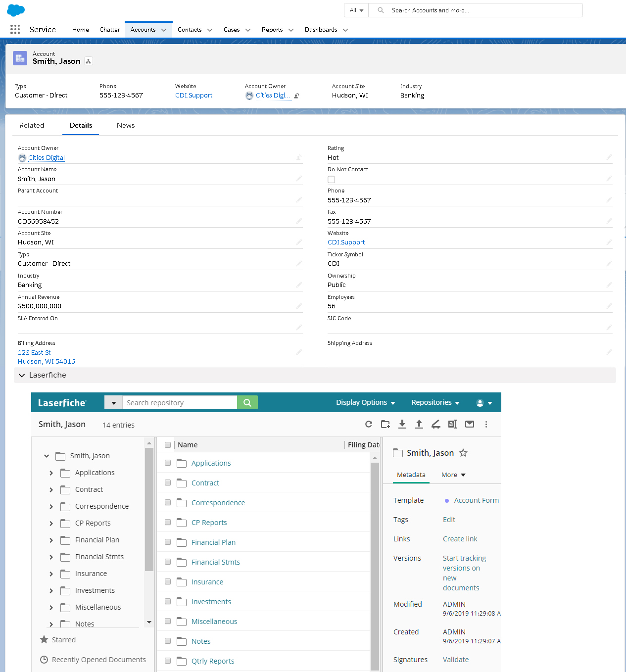Viewport: 626px width, 672px height.
Task: Open Cities Digital owner link in details
Action: (47, 158)
